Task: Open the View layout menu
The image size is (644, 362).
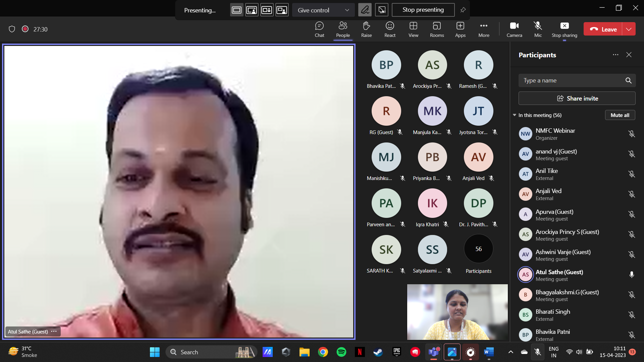Action: point(413,29)
